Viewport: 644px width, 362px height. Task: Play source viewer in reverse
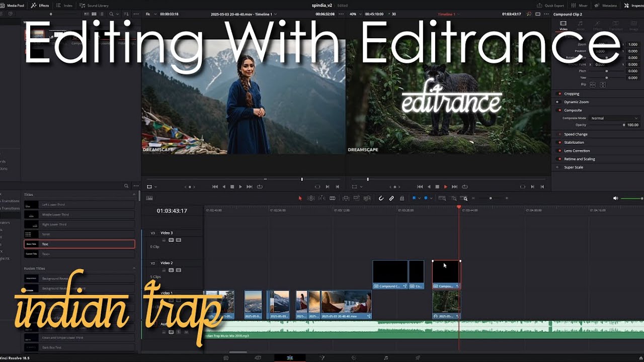224,187
